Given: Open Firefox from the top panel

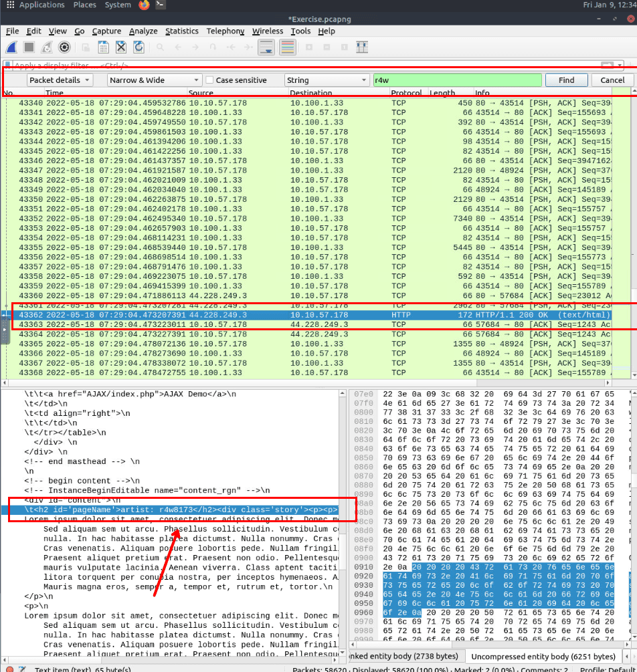Looking at the screenshot, I should 144,5.
